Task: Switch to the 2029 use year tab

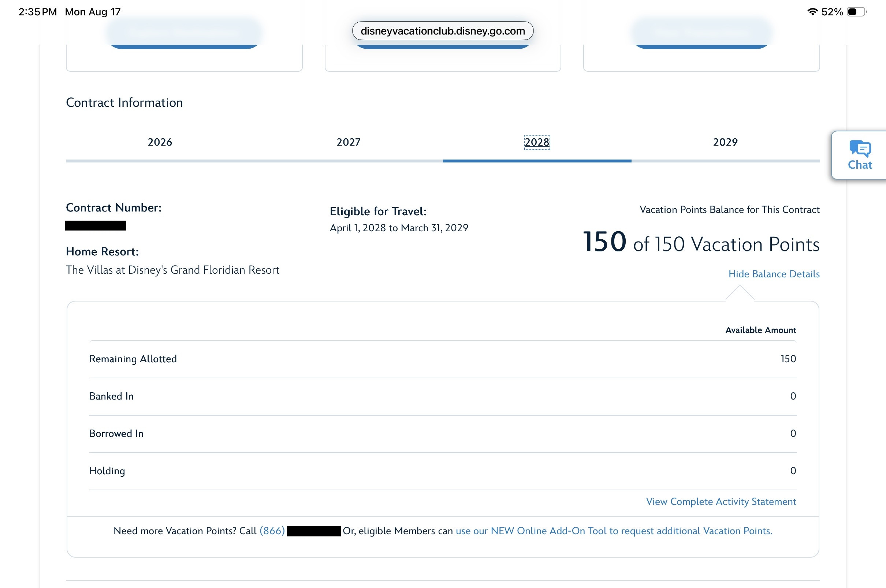Action: [725, 142]
